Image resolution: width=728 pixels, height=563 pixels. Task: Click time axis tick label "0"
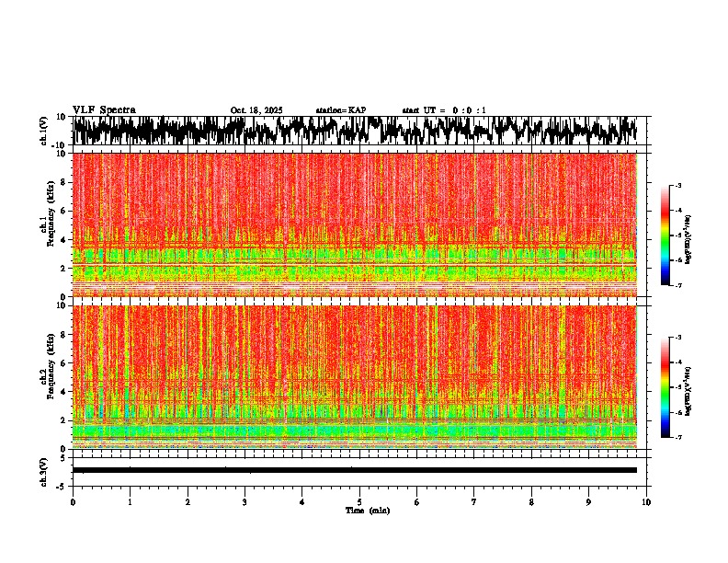[73, 502]
